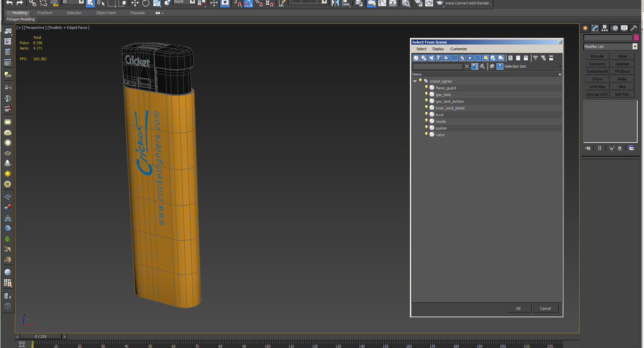Click the funnel filter icon in dialog toolbar
Screen dimensions: 644x348
pos(536,58)
